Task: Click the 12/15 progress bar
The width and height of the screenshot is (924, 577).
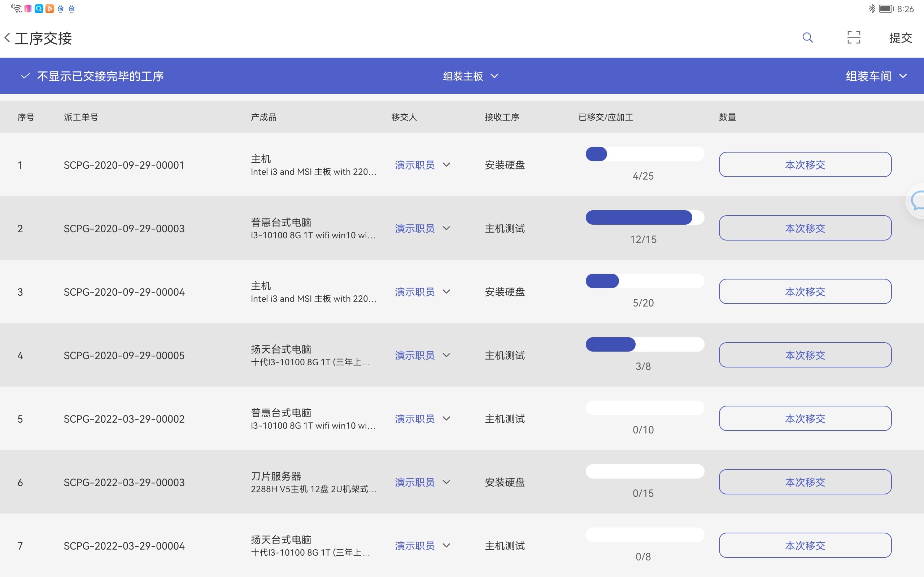Action: 645,217
